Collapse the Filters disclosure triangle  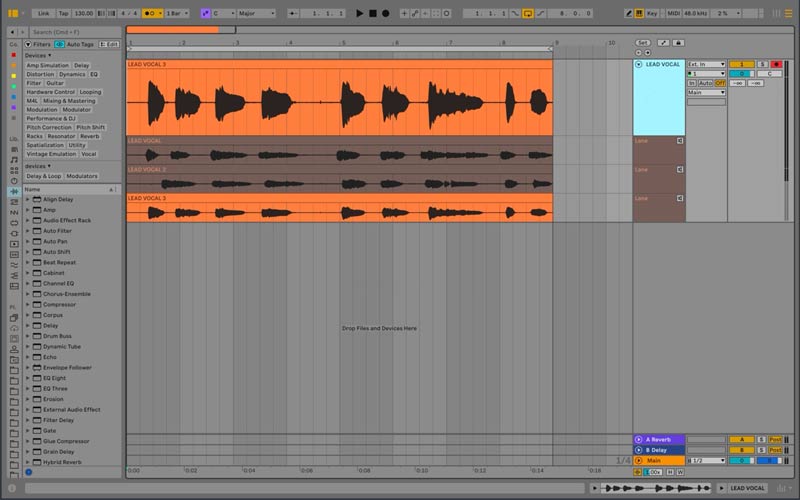coord(29,44)
